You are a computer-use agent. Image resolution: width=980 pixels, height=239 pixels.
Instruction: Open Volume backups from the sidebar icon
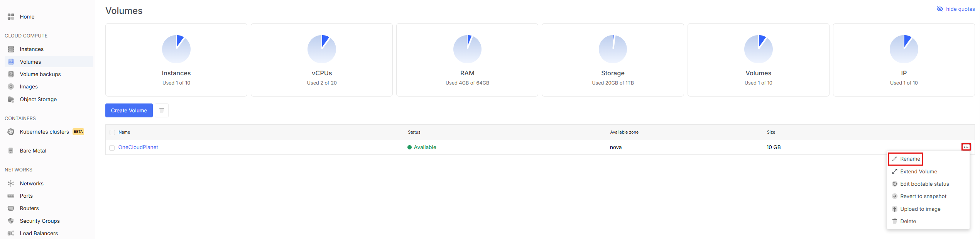click(11, 74)
